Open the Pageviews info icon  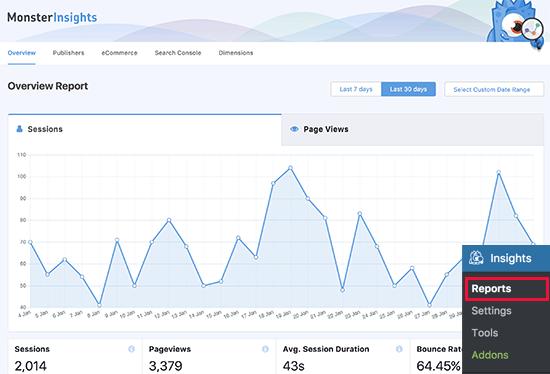tap(266, 349)
